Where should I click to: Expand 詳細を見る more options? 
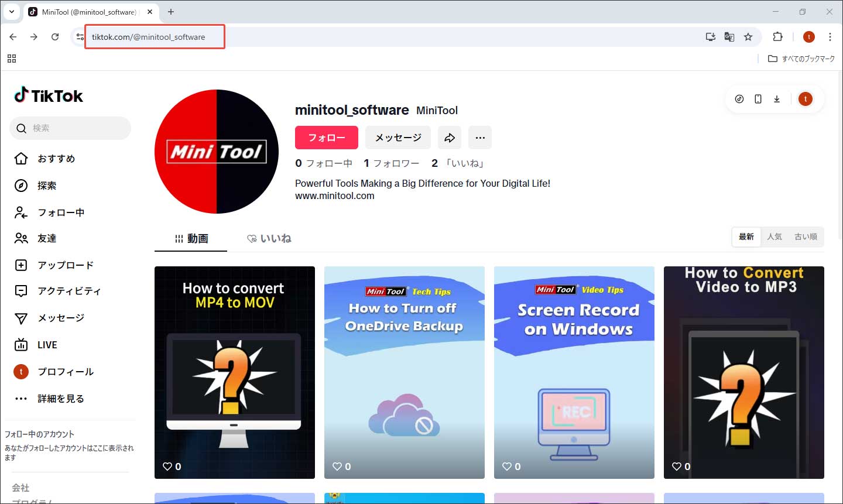point(49,399)
